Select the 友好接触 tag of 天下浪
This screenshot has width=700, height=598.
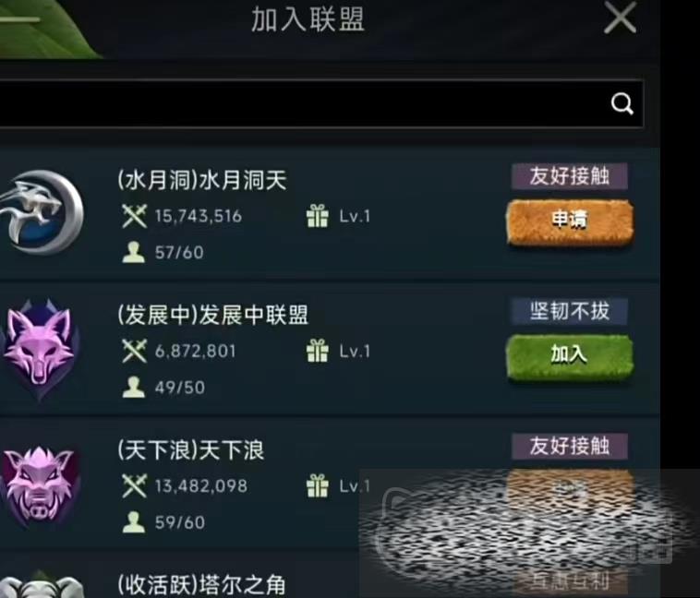click(570, 446)
